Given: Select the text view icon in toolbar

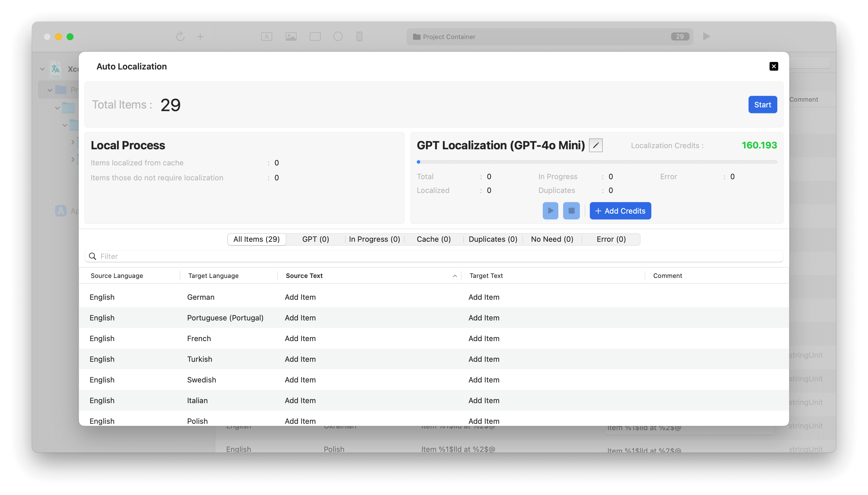Looking at the screenshot, I should [x=266, y=36].
